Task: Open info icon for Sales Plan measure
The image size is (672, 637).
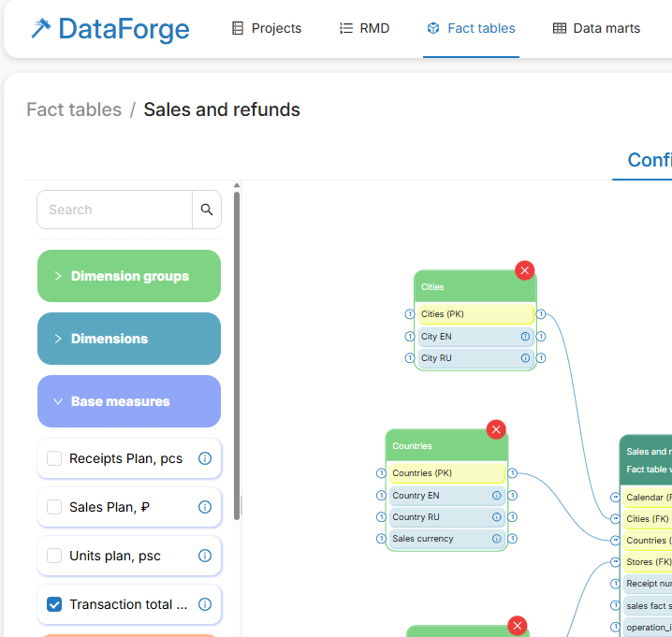Action: (x=205, y=507)
